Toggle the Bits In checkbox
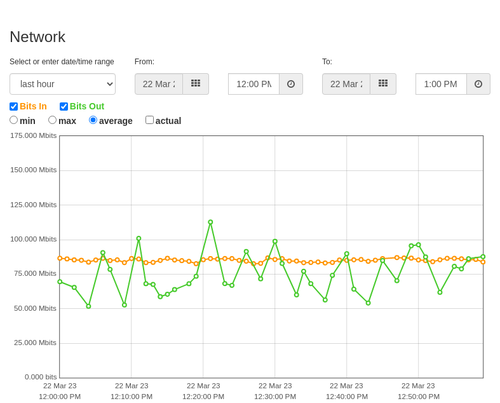This screenshot has width=500, height=403. coord(14,106)
